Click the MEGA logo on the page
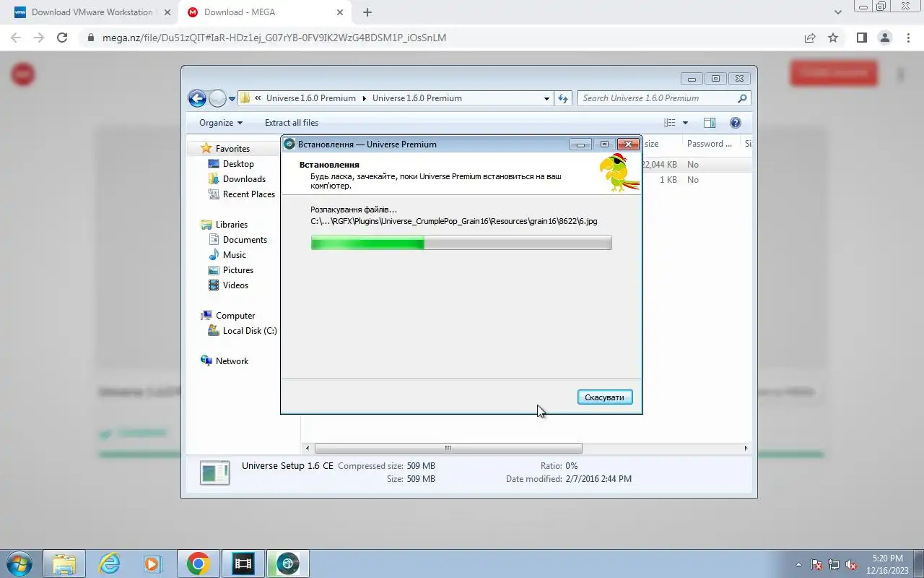 pyautogui.click(x=23, y=73)
